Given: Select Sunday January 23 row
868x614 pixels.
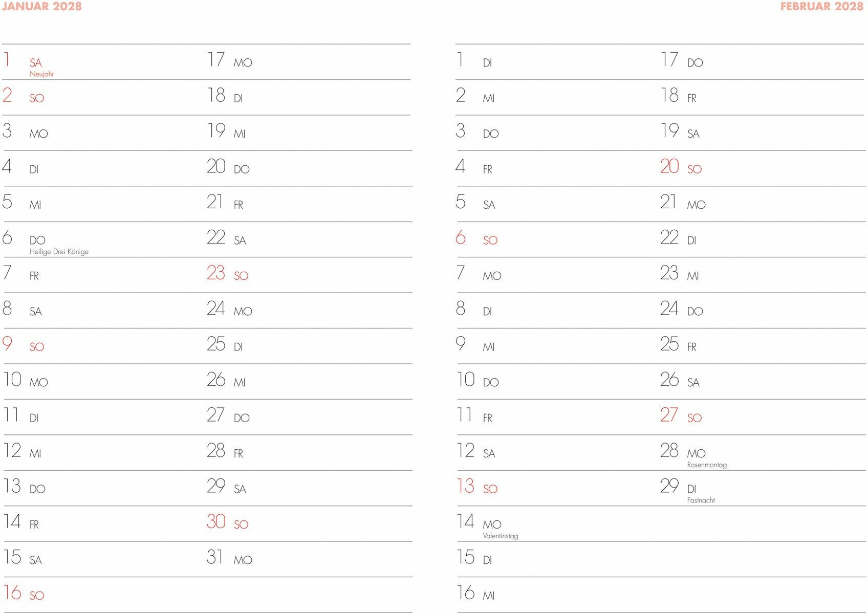Looking at the screenshot, I should tap(309, 275).
